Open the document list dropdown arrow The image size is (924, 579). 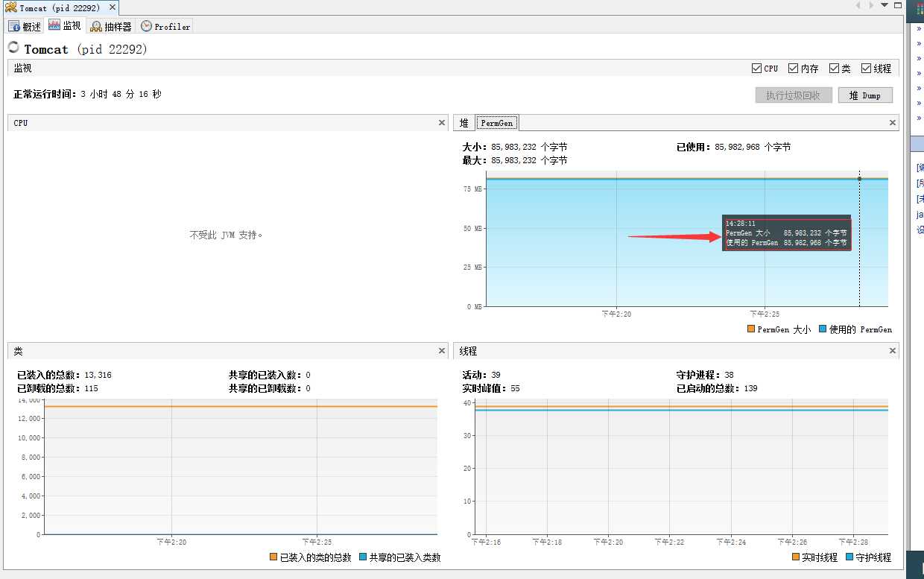884,6
